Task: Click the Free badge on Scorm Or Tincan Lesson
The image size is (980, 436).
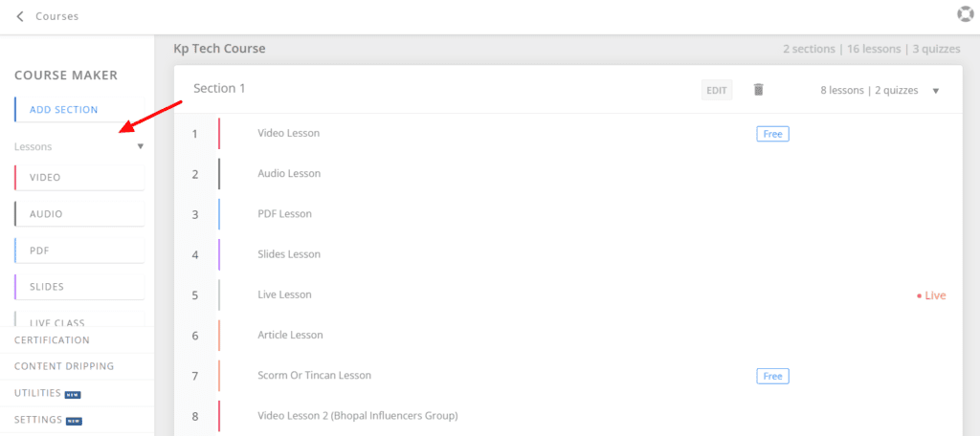Action: (772, 376)
